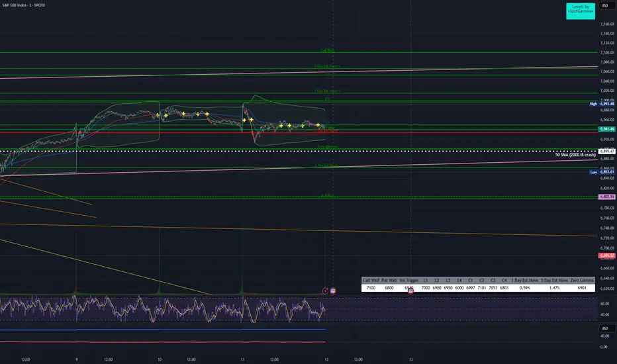Click the Low 6,853.61 price label

click(602, 172)
